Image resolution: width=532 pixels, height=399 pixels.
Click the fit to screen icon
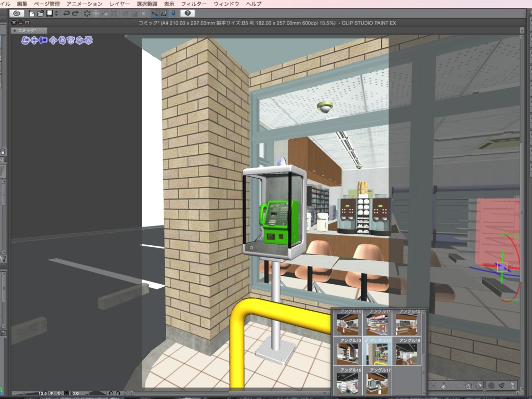66,393
